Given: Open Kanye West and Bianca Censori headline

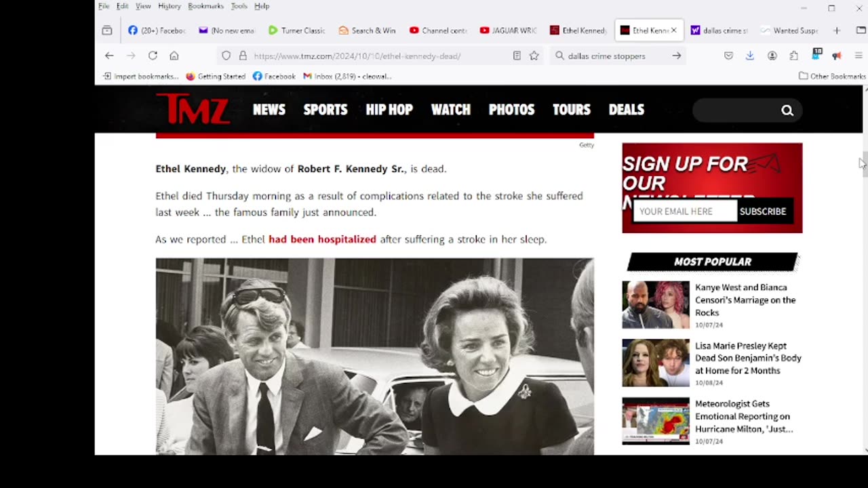Looking at the screenshot, I should pyautogui.click(x=746, y=300).
